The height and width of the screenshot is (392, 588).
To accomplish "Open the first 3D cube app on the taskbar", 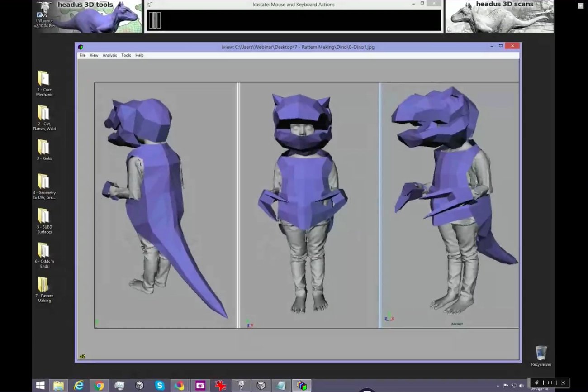I will (139, 385).
